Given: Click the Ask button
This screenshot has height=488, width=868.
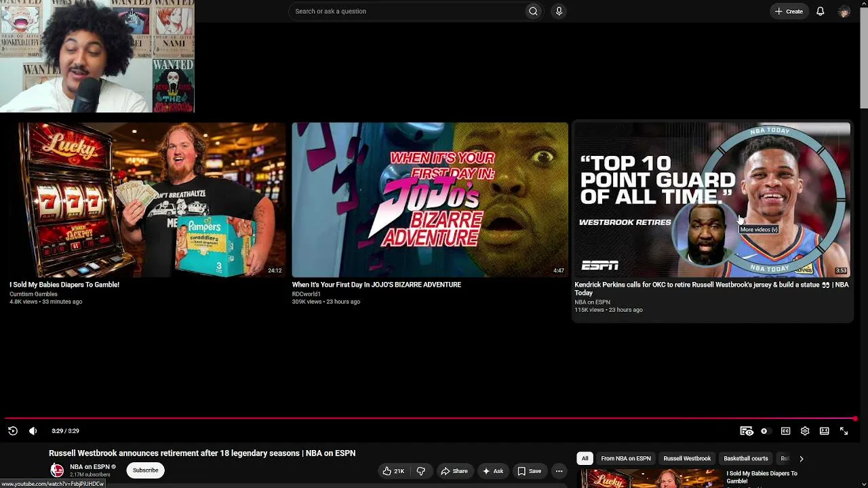Looking at the screenshot, I should tap(493, 471).
